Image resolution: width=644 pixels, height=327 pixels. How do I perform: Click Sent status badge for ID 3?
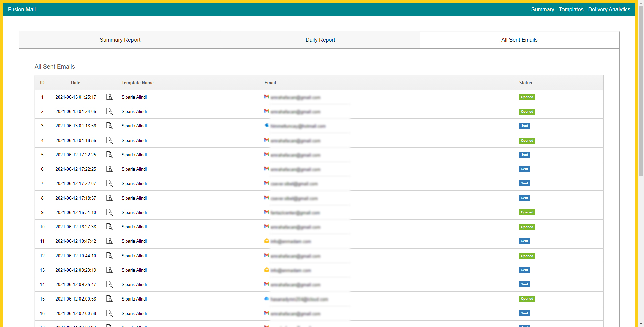tap(525, 126)
